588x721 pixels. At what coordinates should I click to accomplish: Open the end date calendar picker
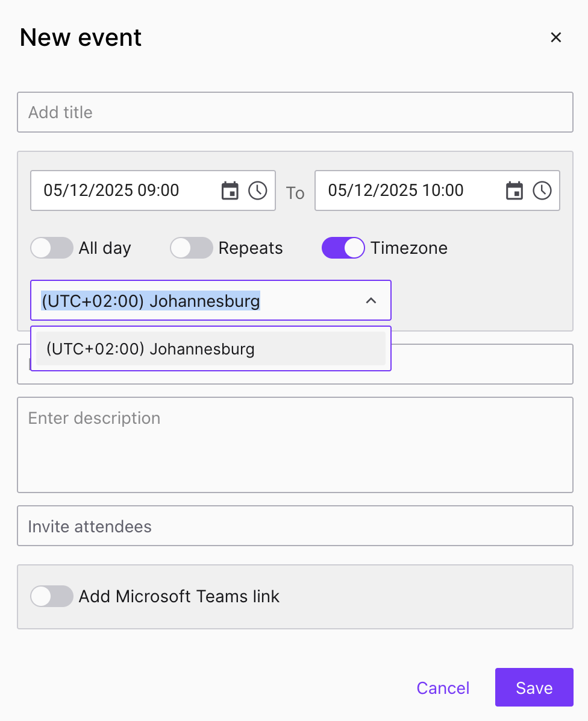coord(514,190)
